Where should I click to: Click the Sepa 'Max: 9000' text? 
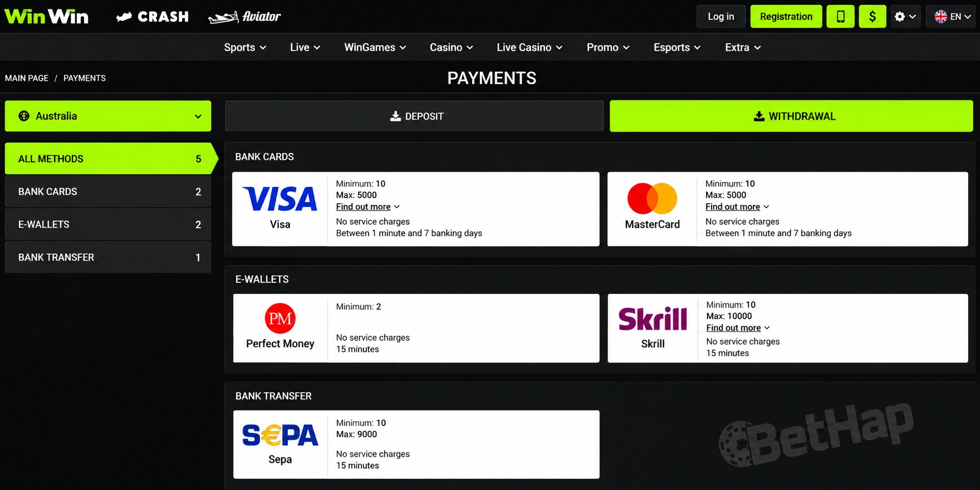(x=356, y=434)
